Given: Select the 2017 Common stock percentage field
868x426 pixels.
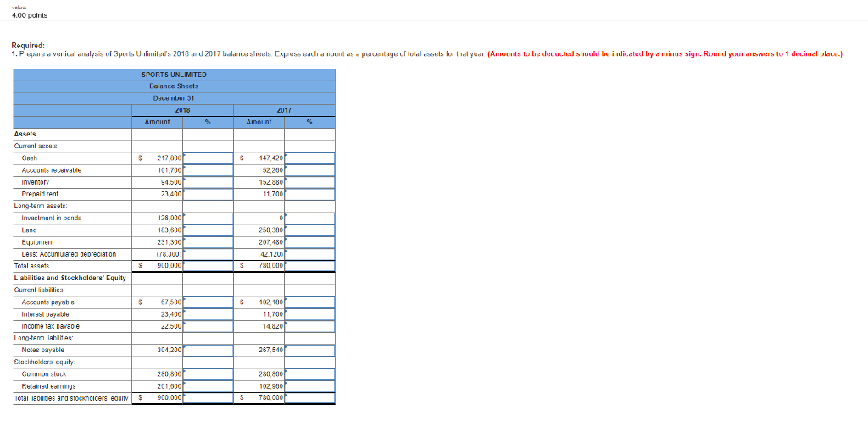Looking at the screenshot, I should click(310, 374).
